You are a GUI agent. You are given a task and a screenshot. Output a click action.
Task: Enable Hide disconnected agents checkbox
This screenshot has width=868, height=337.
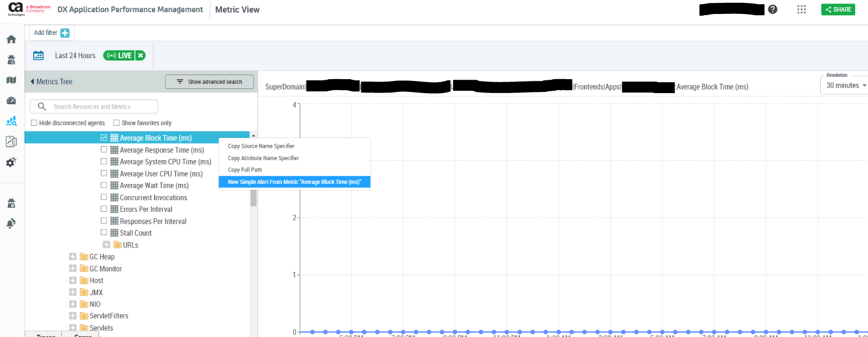pos(34,123)
